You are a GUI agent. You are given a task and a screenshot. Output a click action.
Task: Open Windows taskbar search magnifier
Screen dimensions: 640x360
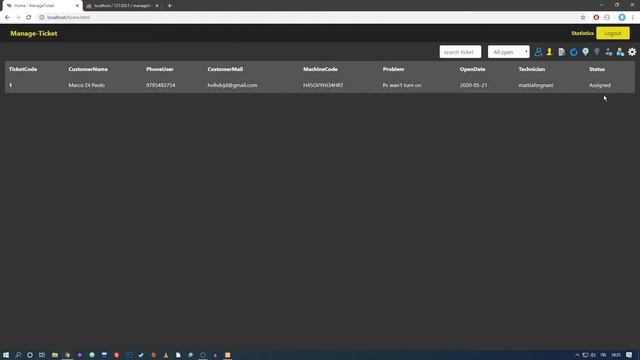click(18, 355)
